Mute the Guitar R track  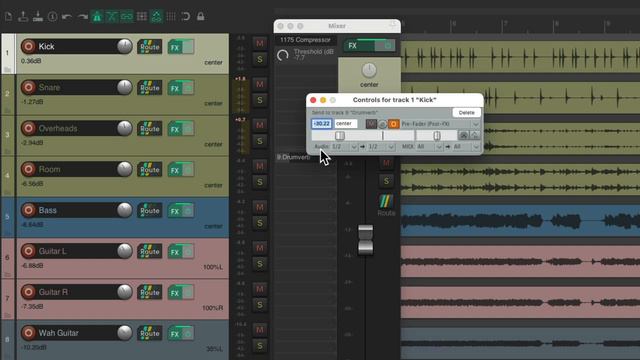pos(260,289)
